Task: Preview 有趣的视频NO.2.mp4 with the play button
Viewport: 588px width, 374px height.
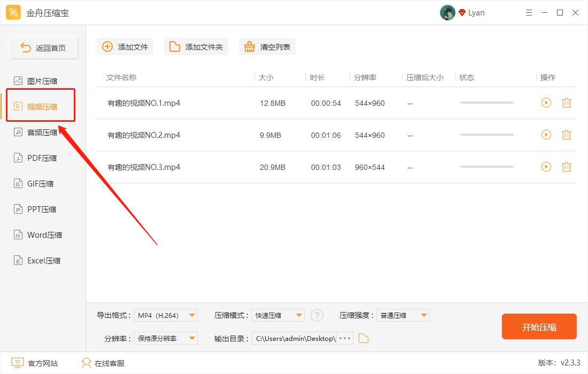Action: click(x=546, y=135)
